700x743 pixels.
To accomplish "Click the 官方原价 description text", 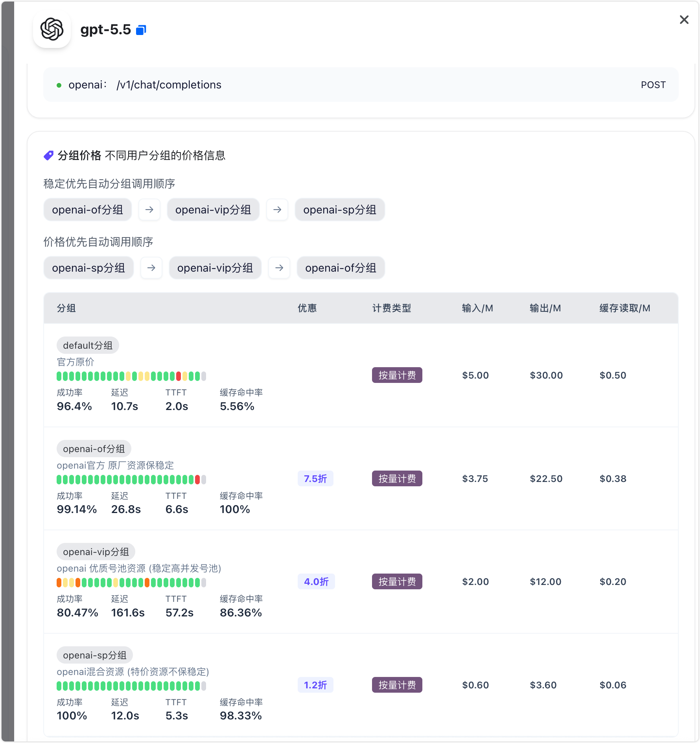I will 76,362.
